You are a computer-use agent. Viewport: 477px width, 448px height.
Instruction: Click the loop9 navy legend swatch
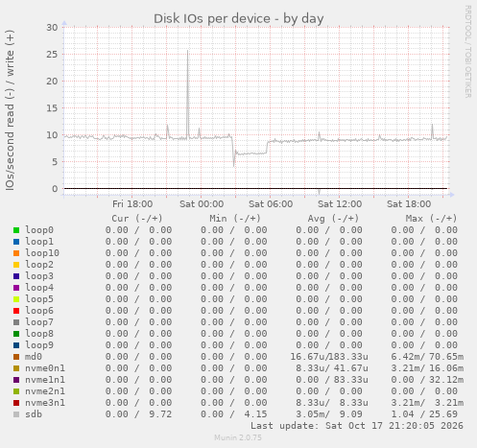point(16,345)
